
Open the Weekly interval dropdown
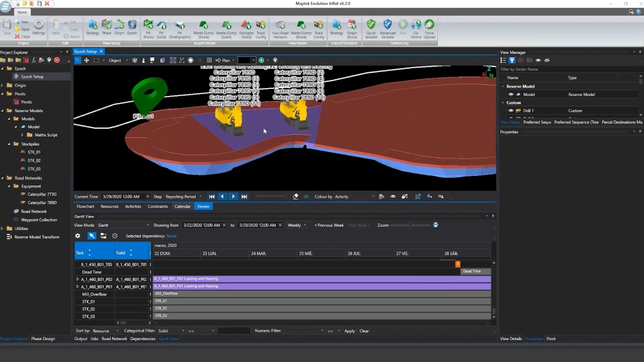click(296, 225)
